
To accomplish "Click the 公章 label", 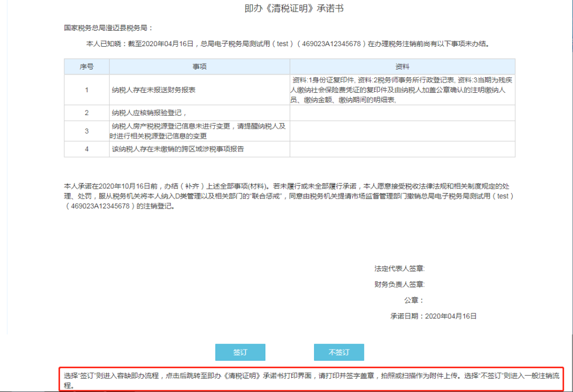I will point(414,300).
